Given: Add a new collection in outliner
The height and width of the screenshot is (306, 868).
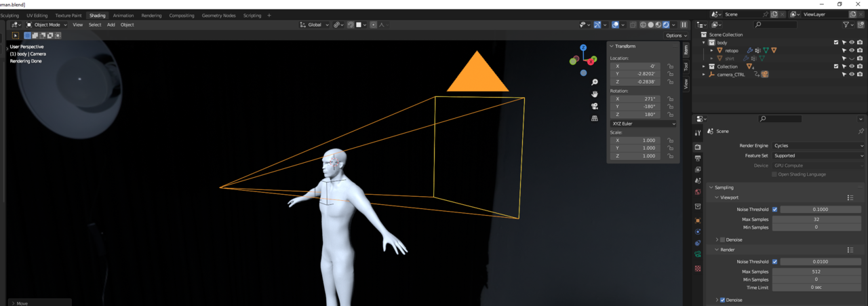Looking at the screenshot, I should click(x=861, y=24).
